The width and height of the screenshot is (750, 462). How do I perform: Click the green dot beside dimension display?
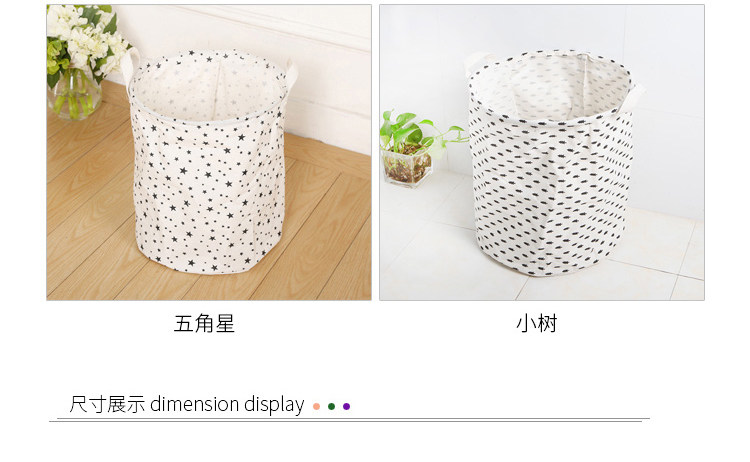pyautogui.click(x=331, y=407)
